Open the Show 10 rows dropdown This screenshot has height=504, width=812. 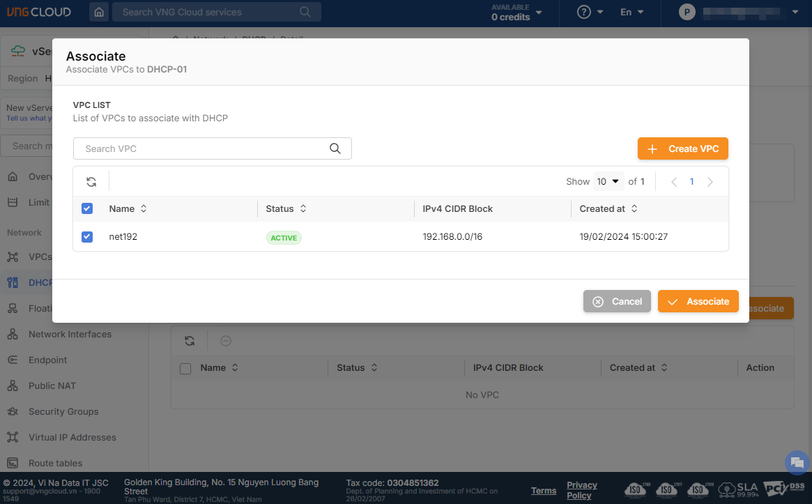608,182
